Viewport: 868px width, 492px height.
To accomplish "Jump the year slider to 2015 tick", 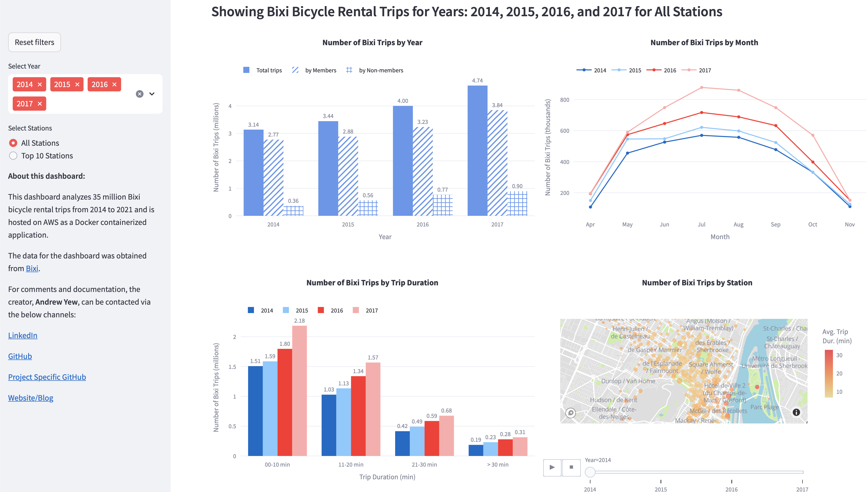I will click(661, 489).
